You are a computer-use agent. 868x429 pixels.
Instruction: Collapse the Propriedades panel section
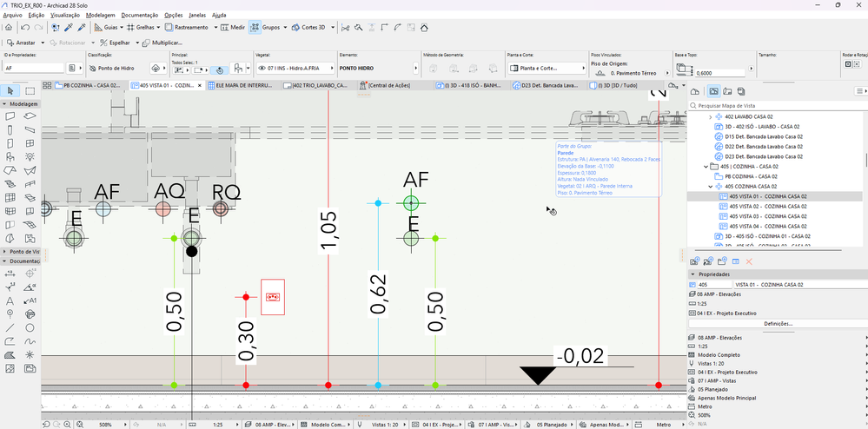tap(693, 274)
